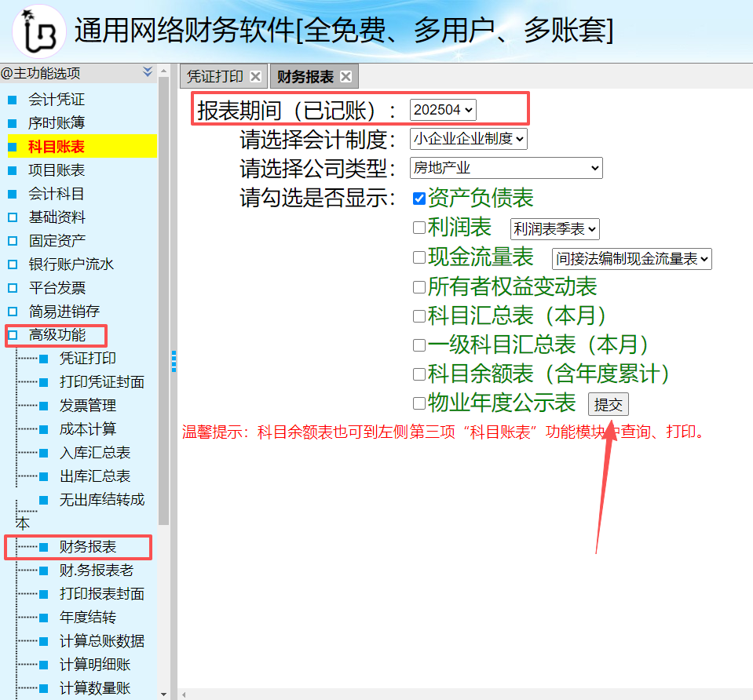This screenshot has height=700, width=753.
Task: Close the 凭证打印 tab with its X icon
Action: pyautogui.click(x=255, y=76)
